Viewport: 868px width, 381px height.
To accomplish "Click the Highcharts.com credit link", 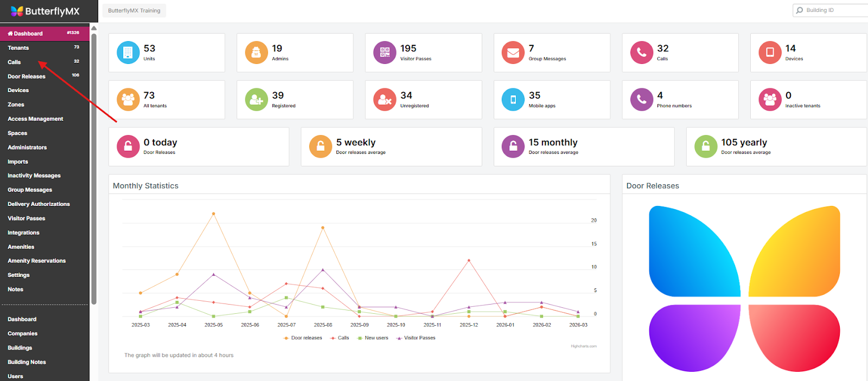I will 583,346.
